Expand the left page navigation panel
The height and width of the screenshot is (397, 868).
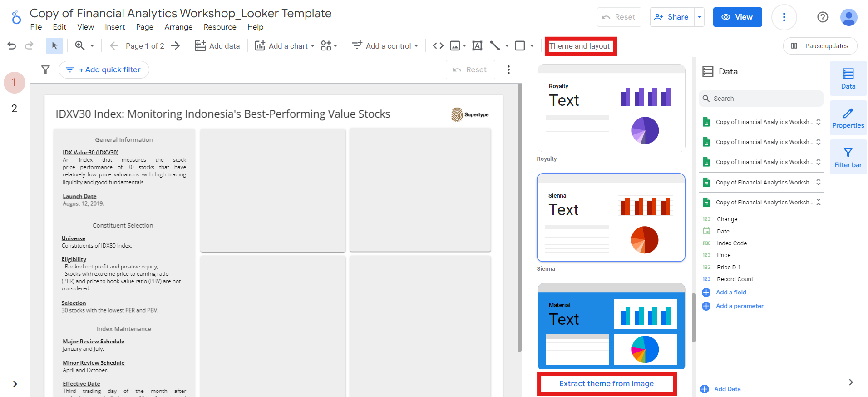click(15, 384)
